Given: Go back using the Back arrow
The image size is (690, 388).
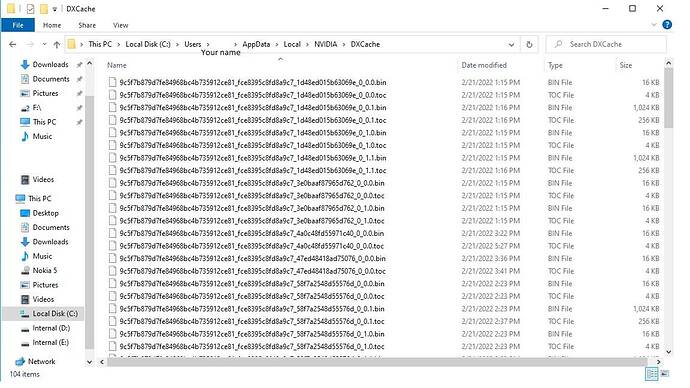Looking at the screenshot, I should [x=12, y=44].
